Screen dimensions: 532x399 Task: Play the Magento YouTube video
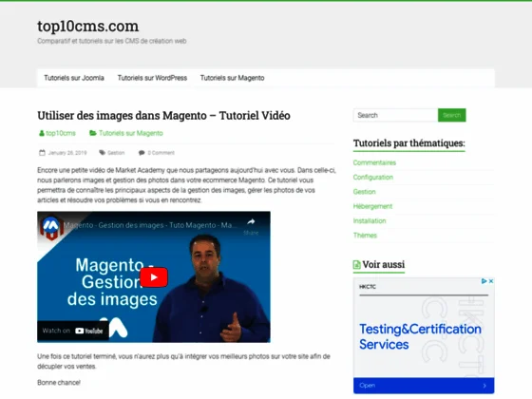[x=154, y=277]
